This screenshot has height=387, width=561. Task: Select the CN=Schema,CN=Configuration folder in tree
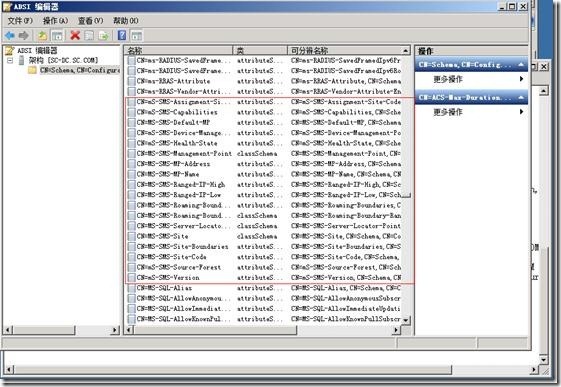[x=79, y=70]
